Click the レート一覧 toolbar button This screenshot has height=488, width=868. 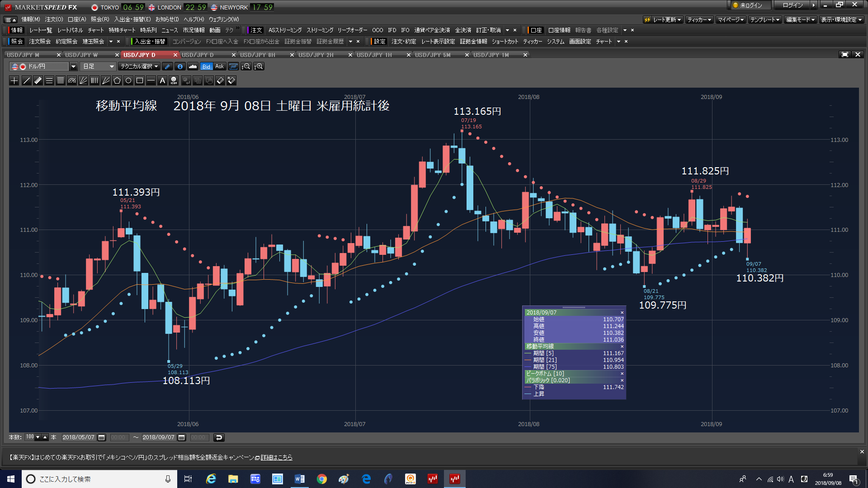tap(41, 30)
